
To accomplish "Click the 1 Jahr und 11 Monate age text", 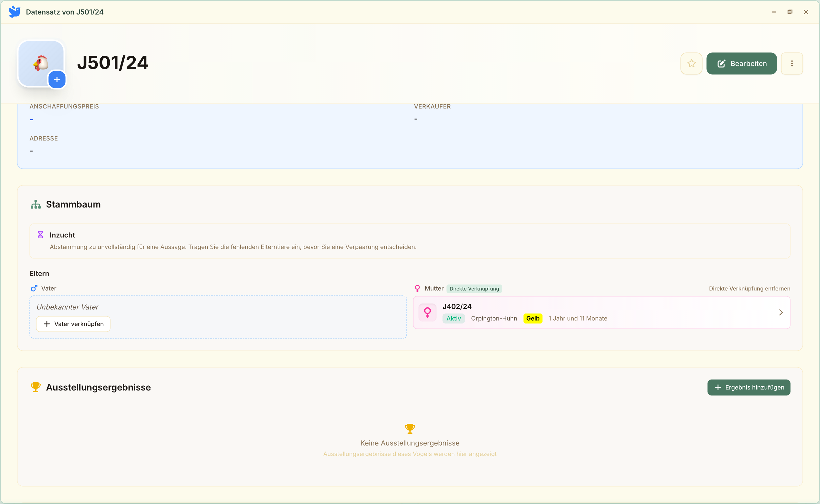I will [578, 318].
